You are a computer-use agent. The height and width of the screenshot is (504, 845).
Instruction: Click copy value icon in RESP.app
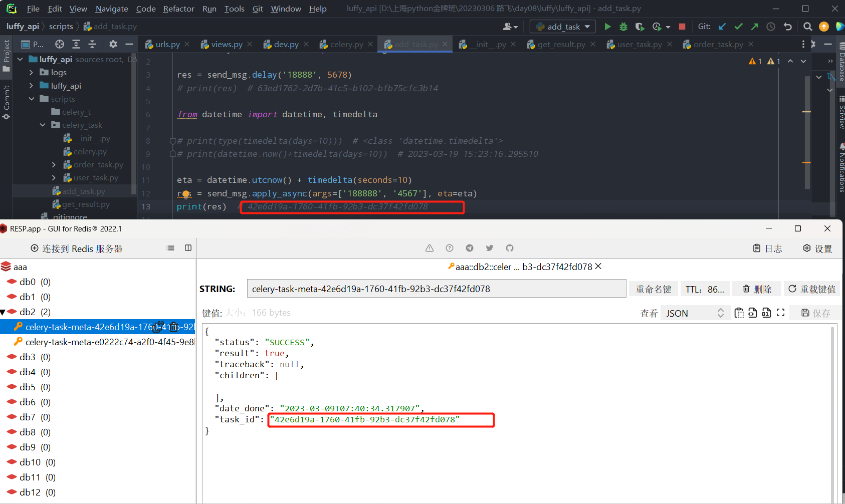tap(739, 313)
